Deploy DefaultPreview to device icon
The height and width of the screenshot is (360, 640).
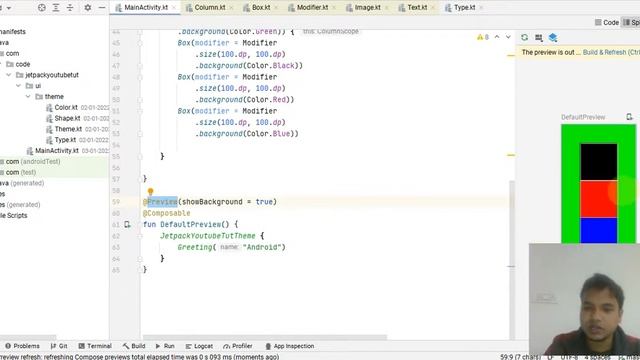click(x=629, y=117)
